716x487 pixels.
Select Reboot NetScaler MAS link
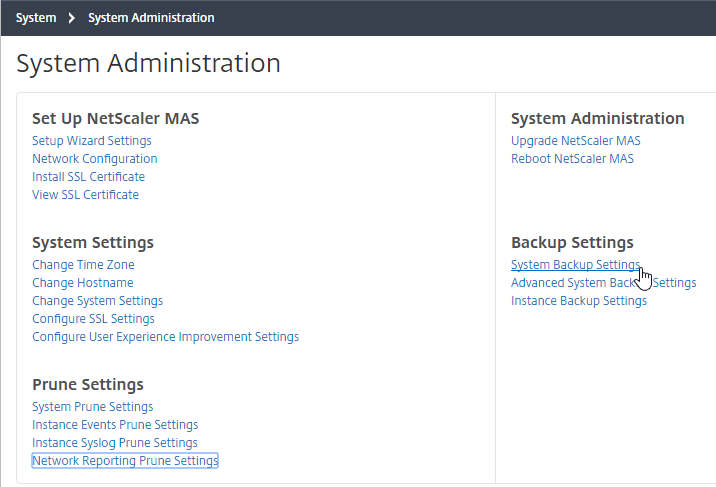coord(573,159)
